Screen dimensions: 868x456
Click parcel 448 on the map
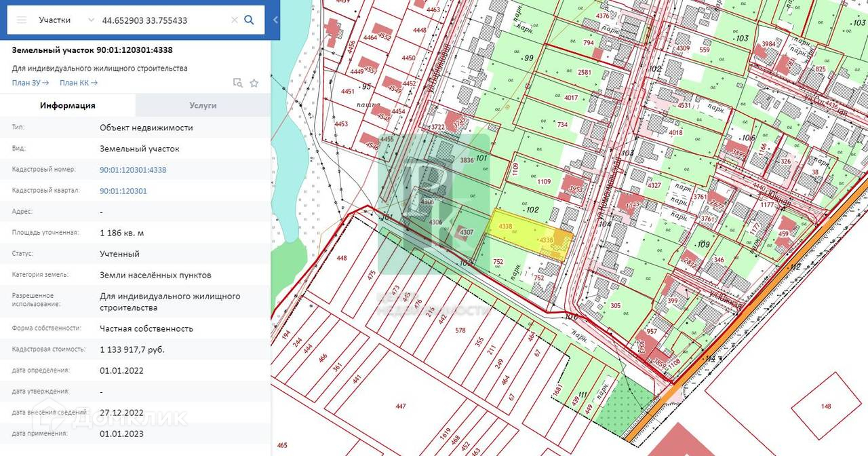(342, 258)
